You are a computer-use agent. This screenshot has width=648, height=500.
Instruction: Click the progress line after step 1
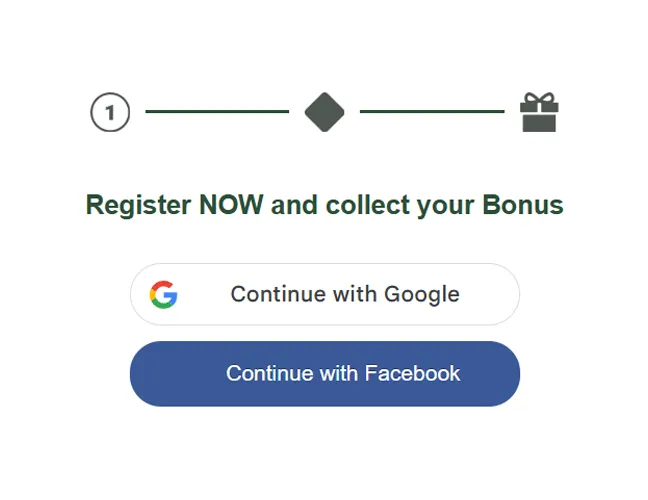217,112
